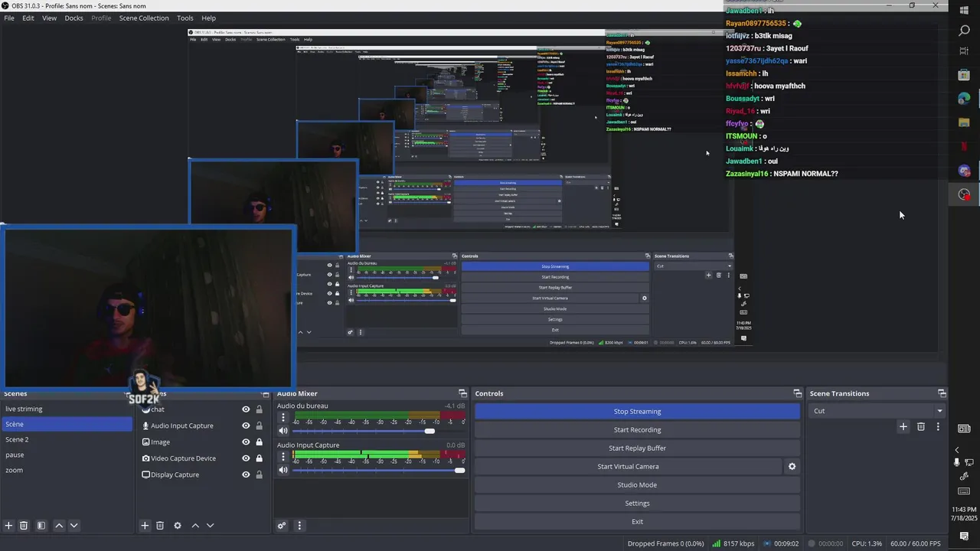Click the Exit button
This screenshot has width=980, height=551.
(637, 522)
